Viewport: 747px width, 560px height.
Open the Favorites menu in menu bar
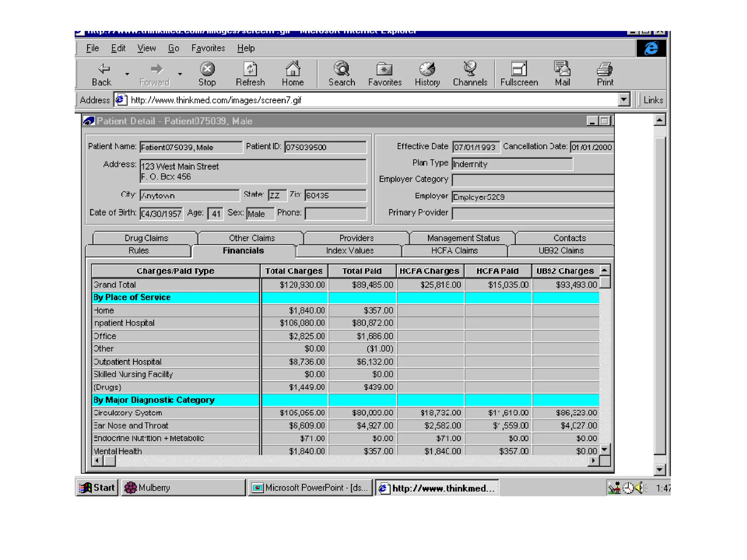(x=208, y=48)
